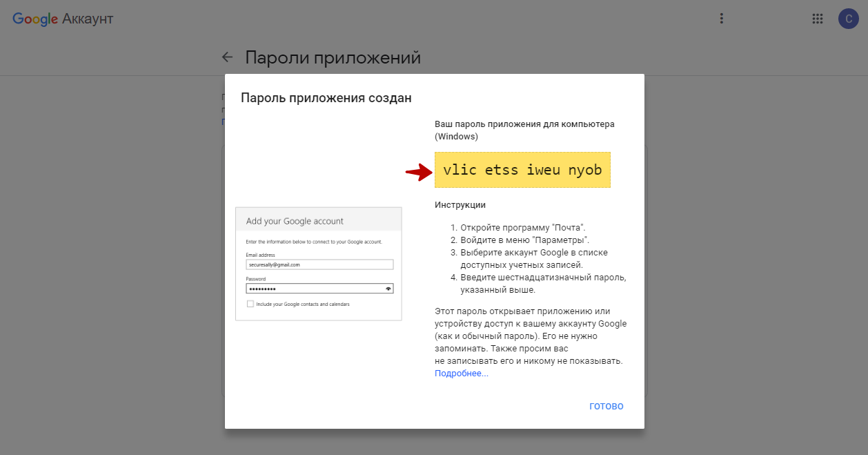Toggle the password visibility eye icon
Viewport: 868px width, 455px height.
pos(388,289)
